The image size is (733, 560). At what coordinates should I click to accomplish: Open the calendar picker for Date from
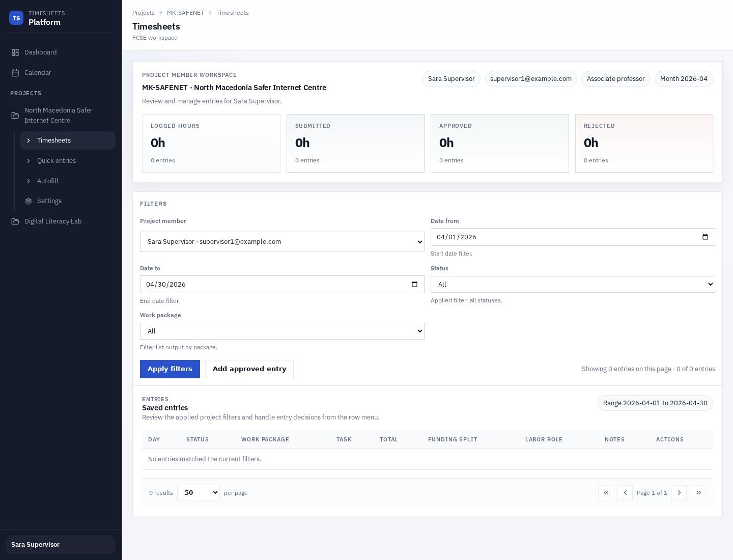pyautogui.click(x=705, y=237)
